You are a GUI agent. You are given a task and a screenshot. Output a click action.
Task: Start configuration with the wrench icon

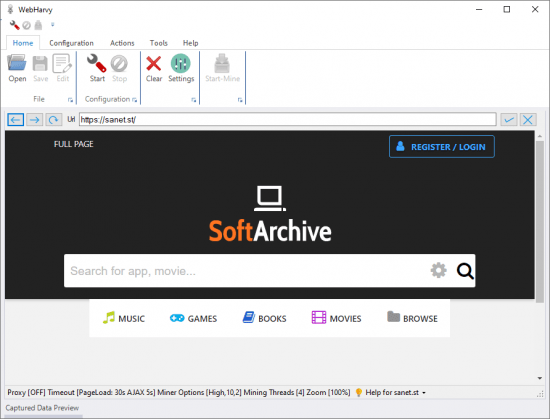(x=97, y=68)
